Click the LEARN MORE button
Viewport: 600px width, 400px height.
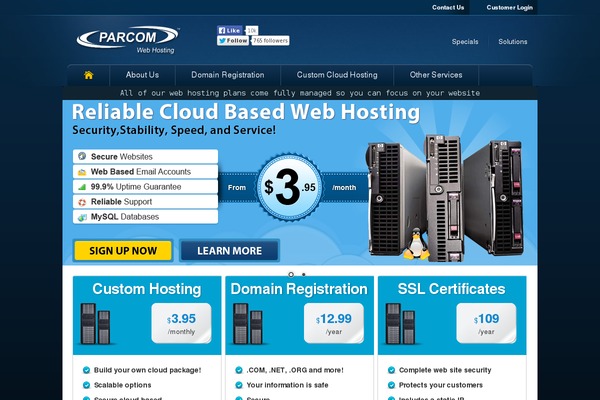tap(230, 251)
